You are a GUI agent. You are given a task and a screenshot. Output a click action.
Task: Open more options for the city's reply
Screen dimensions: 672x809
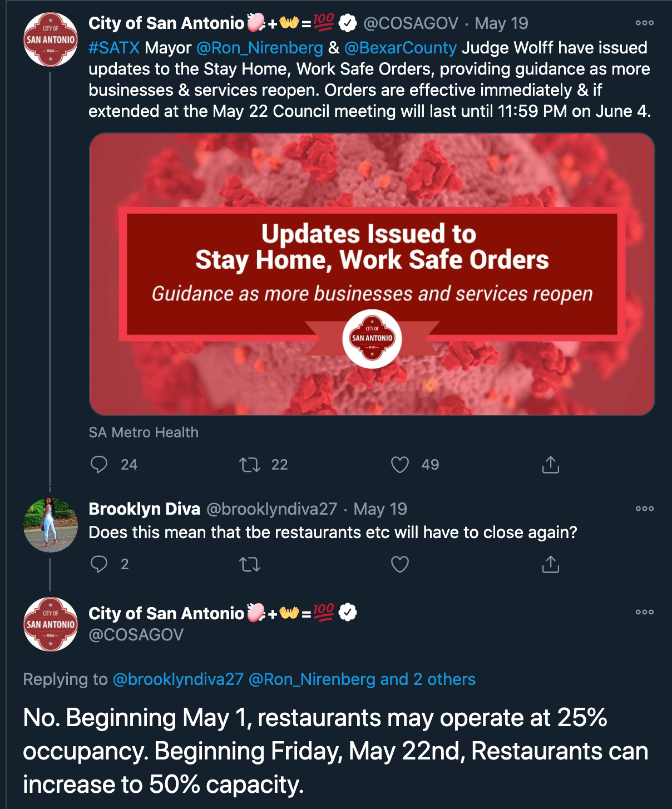(644, 612)
